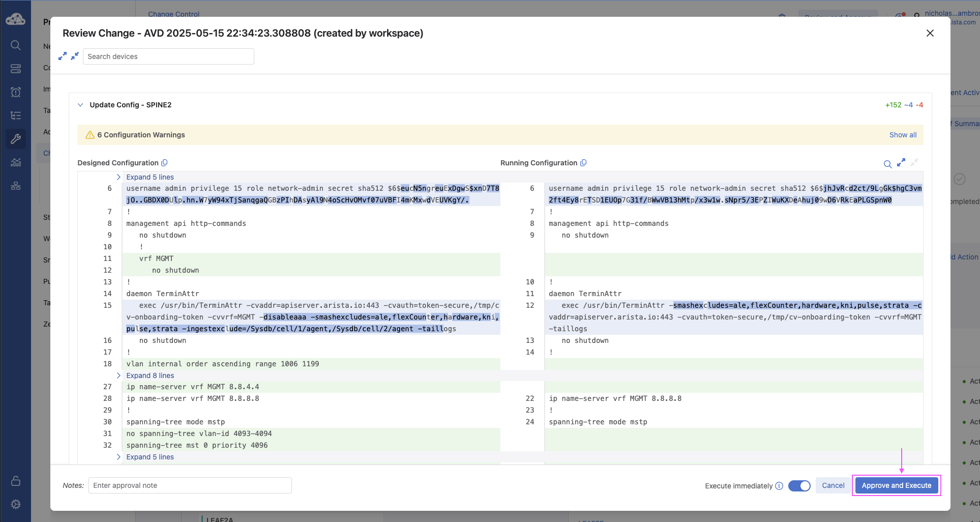Collapse the Update Config - SPINE2 section

coord(80,105)
